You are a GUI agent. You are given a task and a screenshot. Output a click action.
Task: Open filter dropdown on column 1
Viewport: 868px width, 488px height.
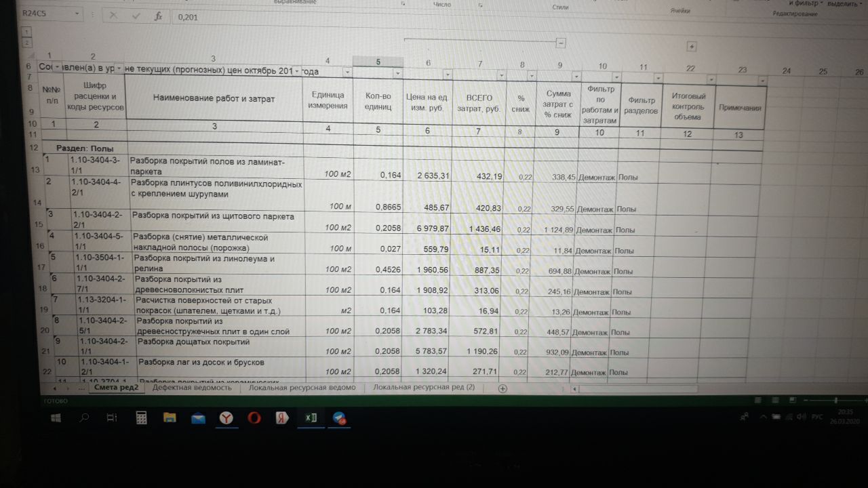click(x=59, y=67)
